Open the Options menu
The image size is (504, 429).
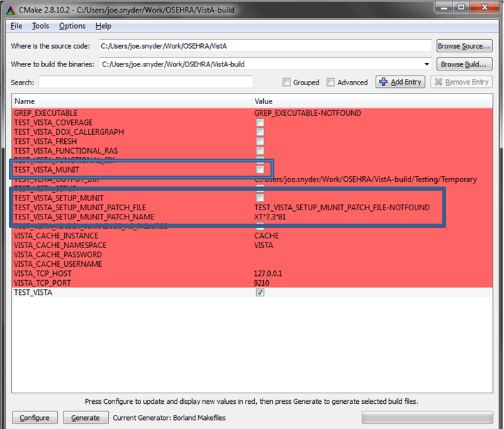(72, 26)
